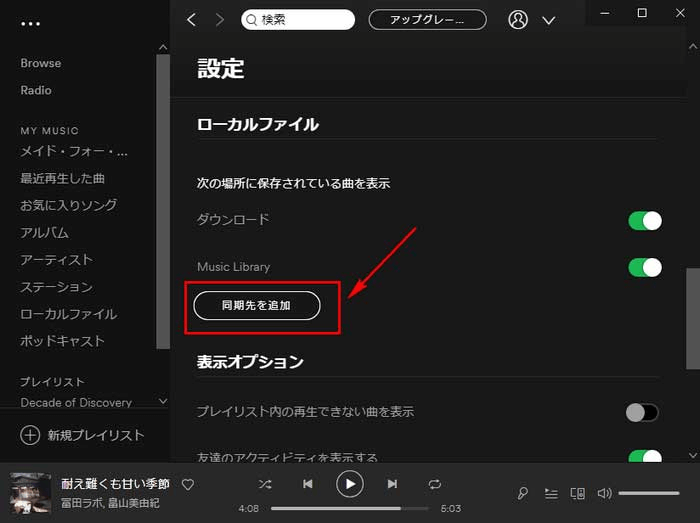Screen dimensions: 700x523
Task: Open the connect to device icon
Action: [578, 494]
